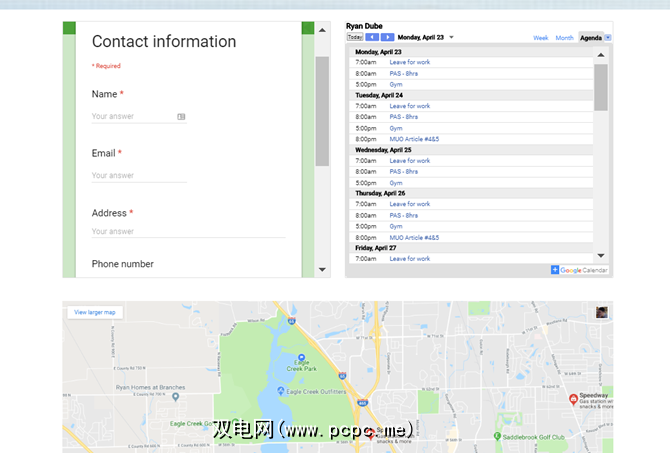The width and height of the screenshot is (670, 453).
Task: Click View larger map link
Action: tap(94, 312)
